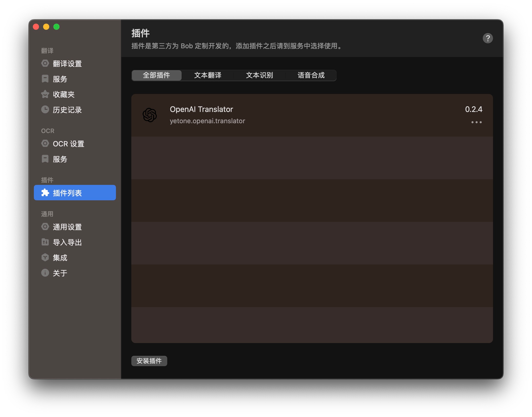Viewport: 532px width, 417px height.
Task: Open the 语音合成 tab
Action: click(311, 75)
